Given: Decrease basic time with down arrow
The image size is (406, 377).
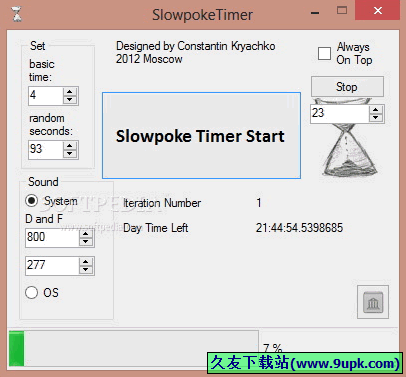Looking at the screenshot, I should coord(70,100).
